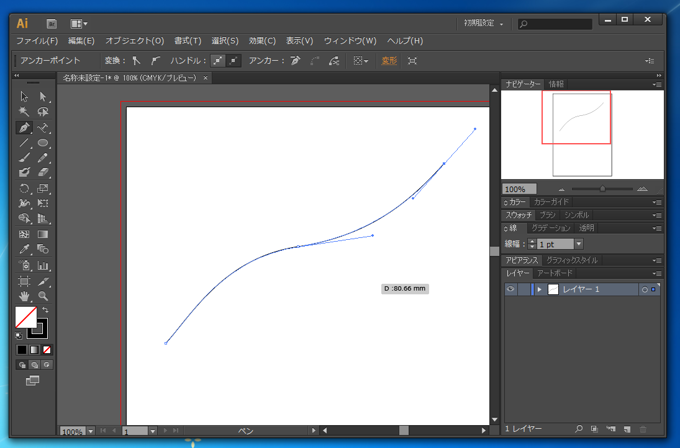The width and height of the screenshot is (680, 448).
Task: Select the Shape Builder tool
Action: coord(24,219)
